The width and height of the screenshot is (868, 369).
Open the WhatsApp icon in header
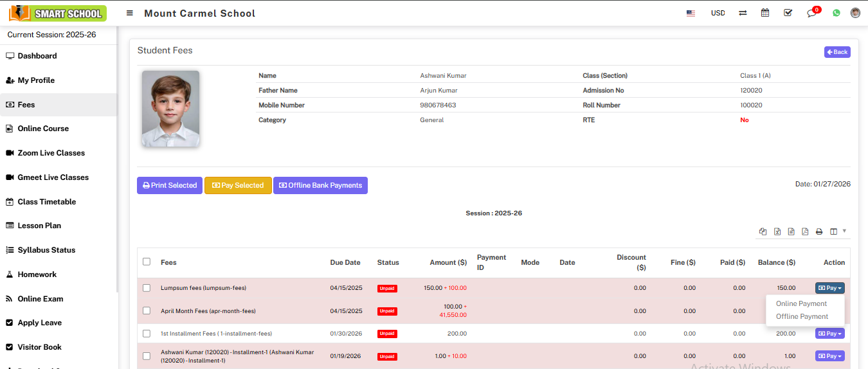click(836, 13)
